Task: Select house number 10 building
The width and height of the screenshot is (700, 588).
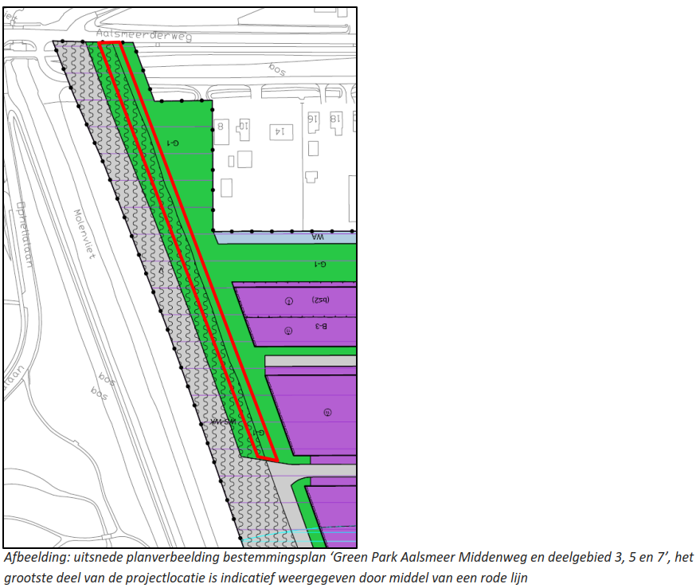Action: pyautogui.click(x=242, y=126)
